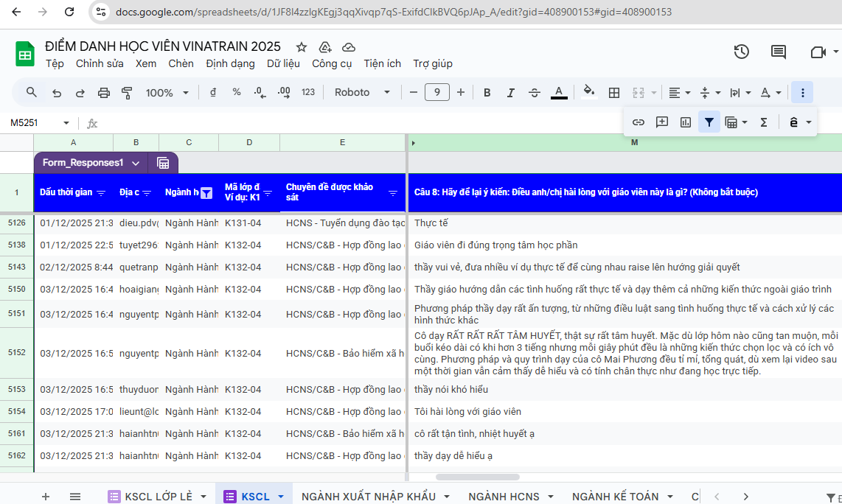
Task: Increase font size with plus button
Action: (461, 92)
